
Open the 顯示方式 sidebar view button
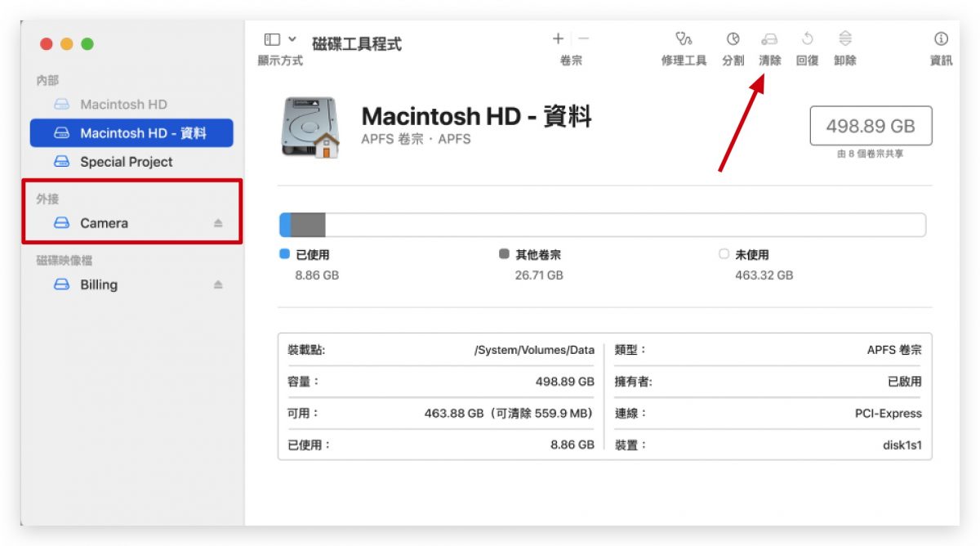[272, 39]
